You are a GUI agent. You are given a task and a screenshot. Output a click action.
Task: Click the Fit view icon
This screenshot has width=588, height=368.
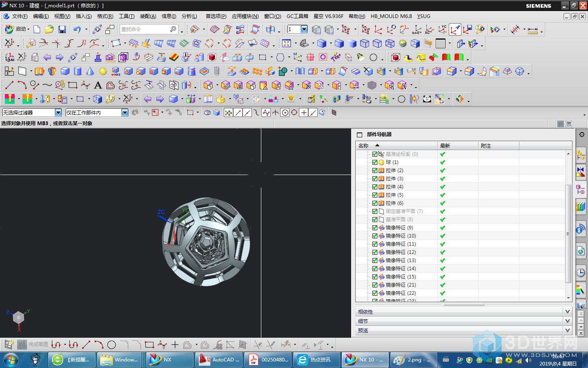(287, 43)
